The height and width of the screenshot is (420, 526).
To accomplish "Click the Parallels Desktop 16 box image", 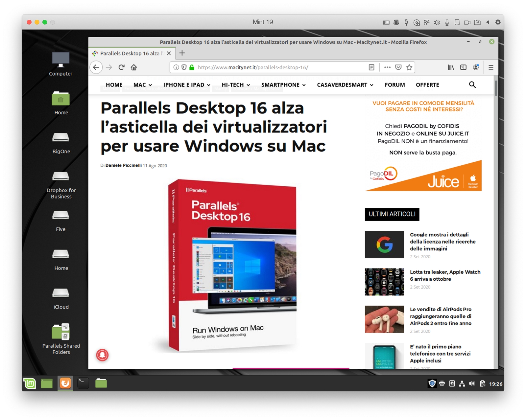I will (x=232, y=266).
